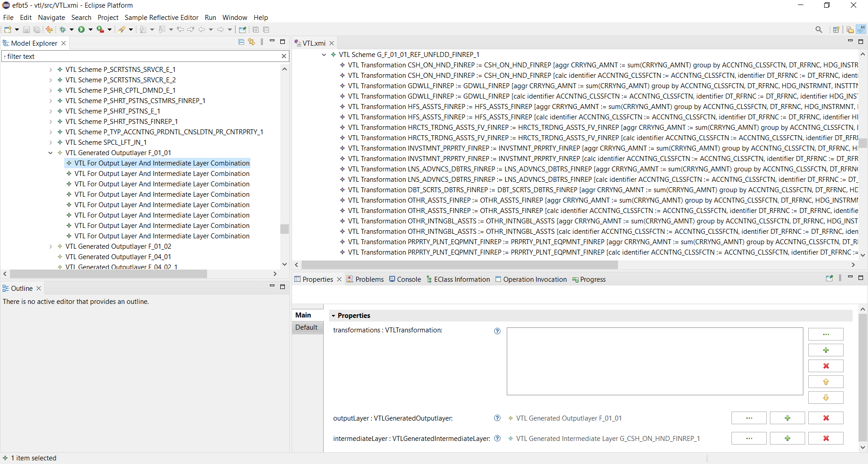
Task: Collapse VTL Generated Outputlayer F_01_01 node
Action: [x=51, y=153]
